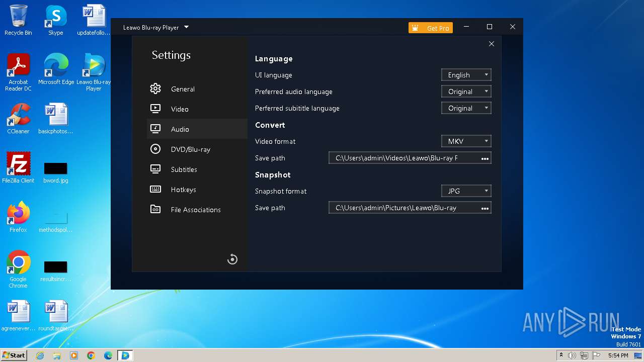644x362 pixels.
Task: Click the File Associations folder icon
Action: point(155,209)
